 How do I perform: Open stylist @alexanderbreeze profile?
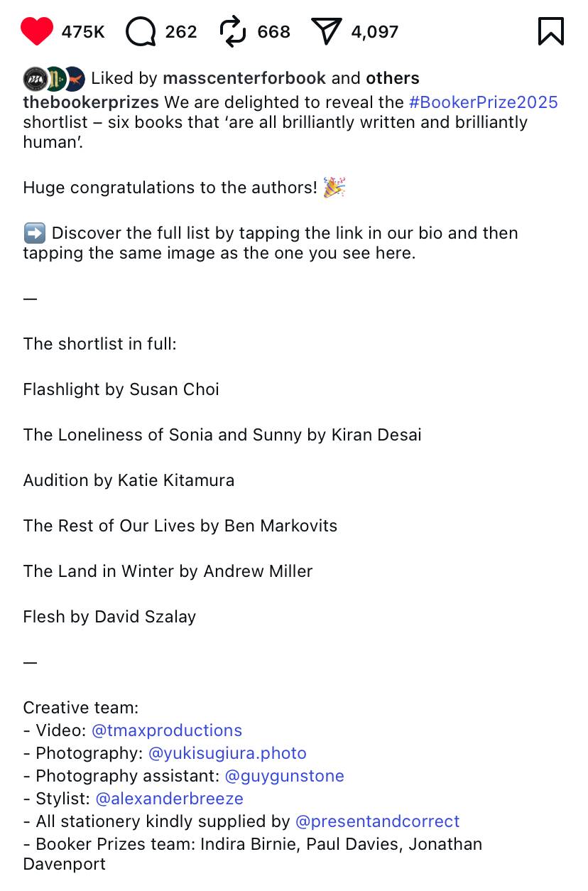tap(169, 799)
